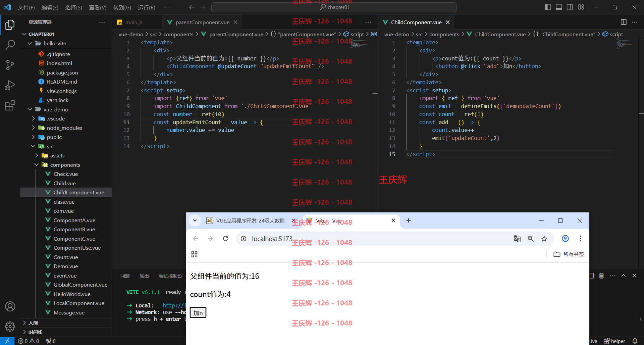Go back in VS Code navigation
644x345 pixels.
click(192, 7)
